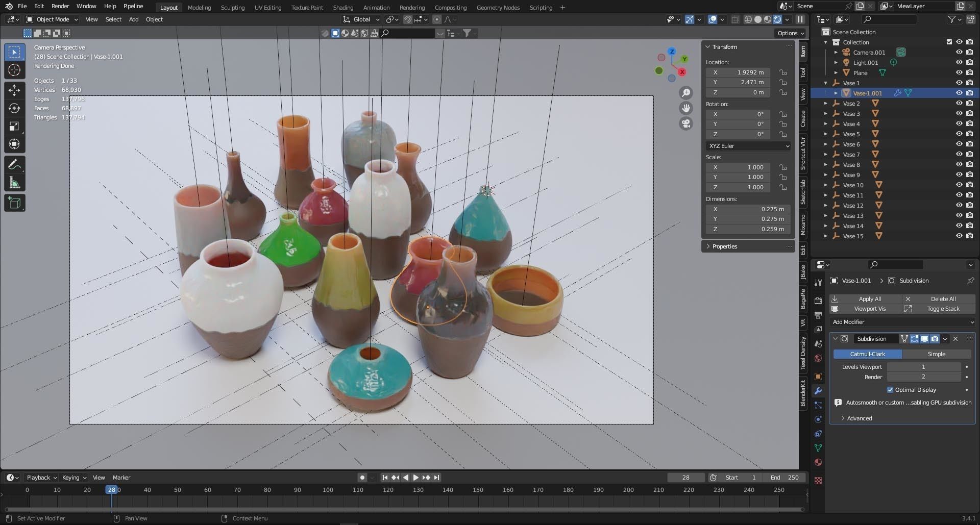Select Catmull-Clark subdivision type
The height and width of the screenshot is (525, 980).
(867, 354)
